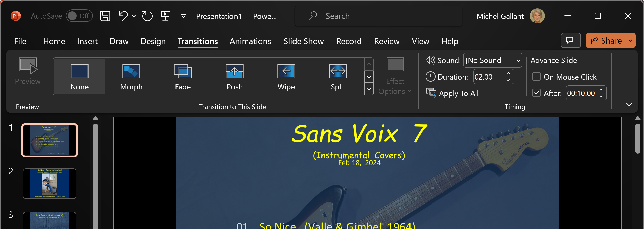Image resolution: width=644 pixels, height=229 pixels.
Task: Switch to the Animations tab
Action: point(250,41)
